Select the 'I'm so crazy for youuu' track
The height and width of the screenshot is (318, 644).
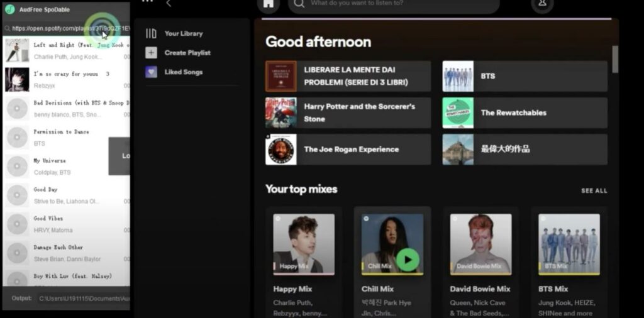pyautogui.click(x=67, y=80)
